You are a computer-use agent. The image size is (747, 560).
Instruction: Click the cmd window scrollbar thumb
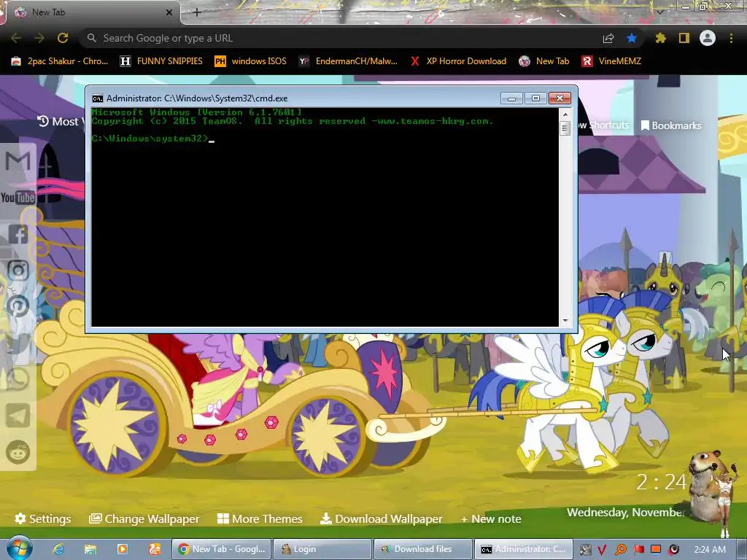coord(565,128)
